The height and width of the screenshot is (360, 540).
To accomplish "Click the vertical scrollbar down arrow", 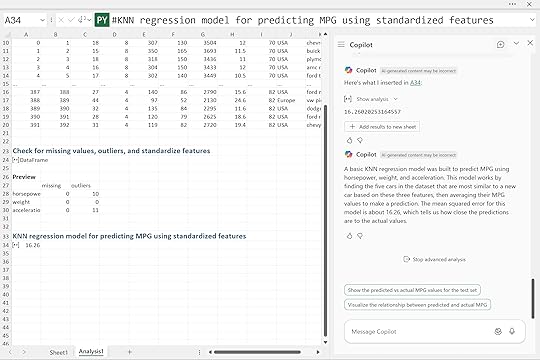I will click(x=325, y=342).
